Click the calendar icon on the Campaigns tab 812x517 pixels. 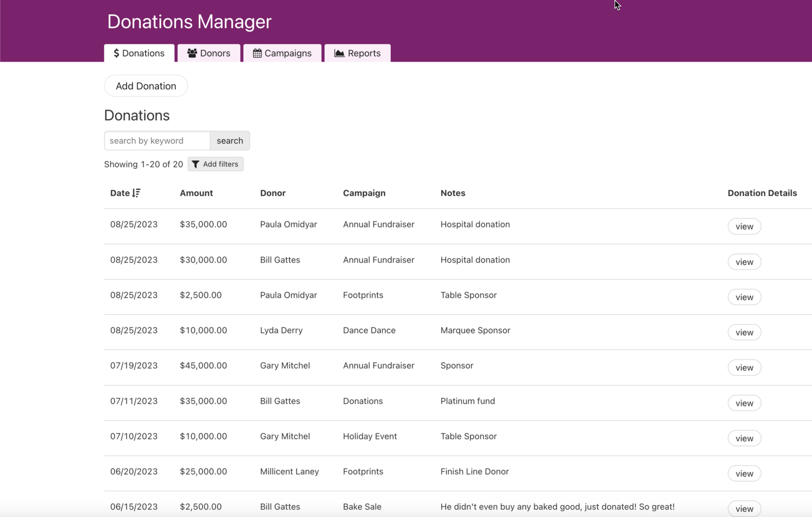257,53
